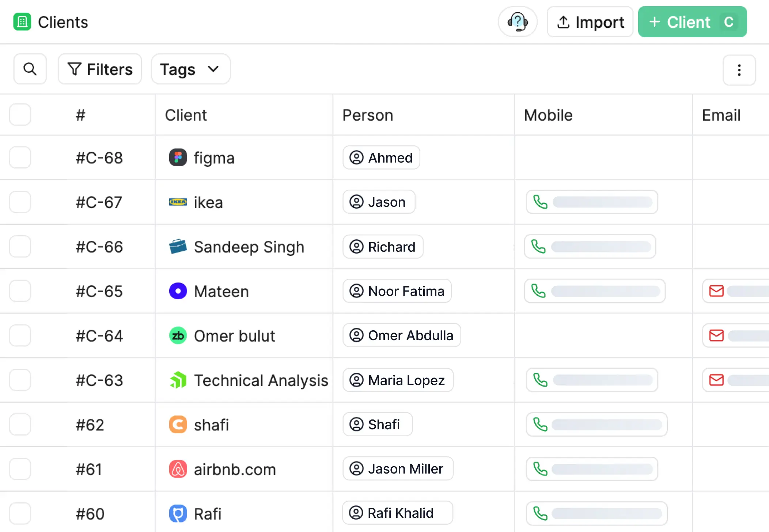Open the Filters panel
Screen dimensions: 769x532
pyautogui.click(x=100, y=69)
